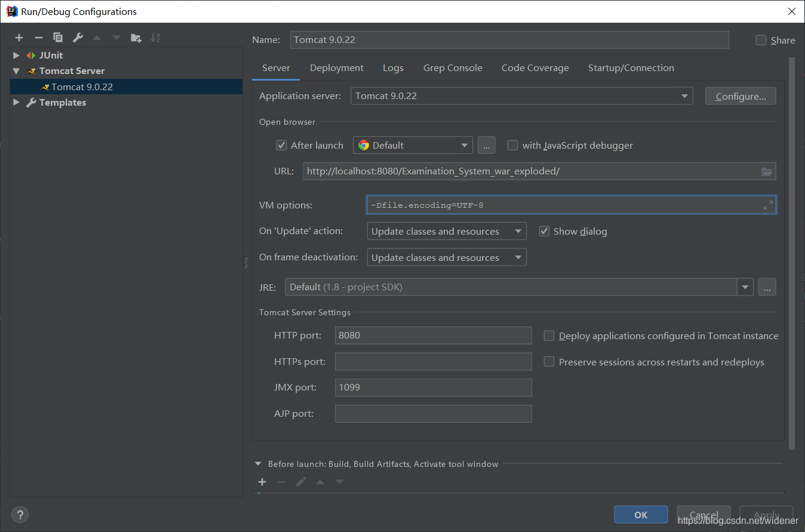805x532 pixels.
Task: Switch to the Deployment tab
Action: [337, 68]
